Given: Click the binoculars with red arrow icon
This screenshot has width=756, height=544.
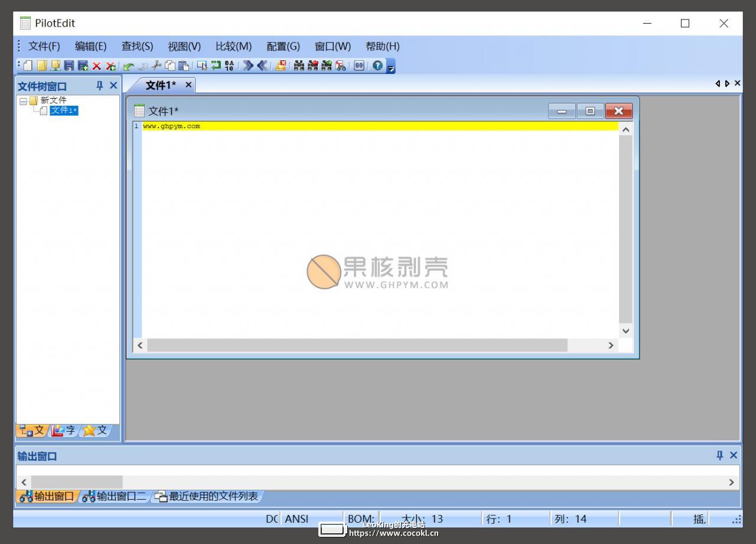Looking at the screenshot, I should (x=312, y=66).
